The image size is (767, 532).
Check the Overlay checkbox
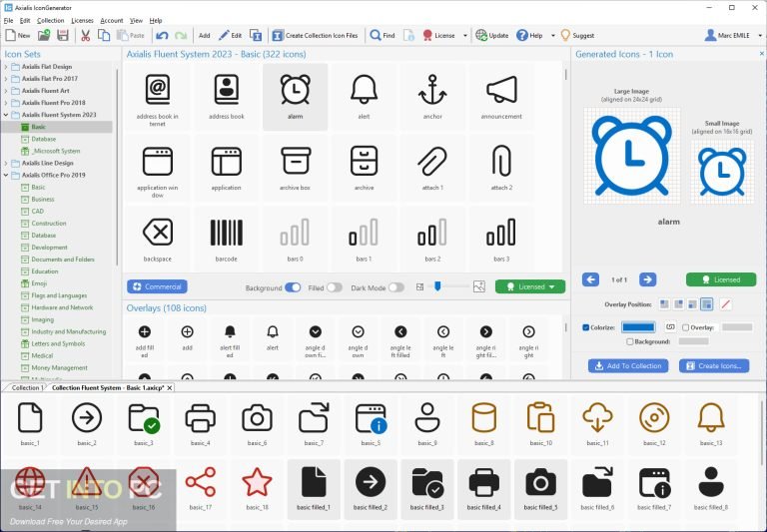[685, 327]
